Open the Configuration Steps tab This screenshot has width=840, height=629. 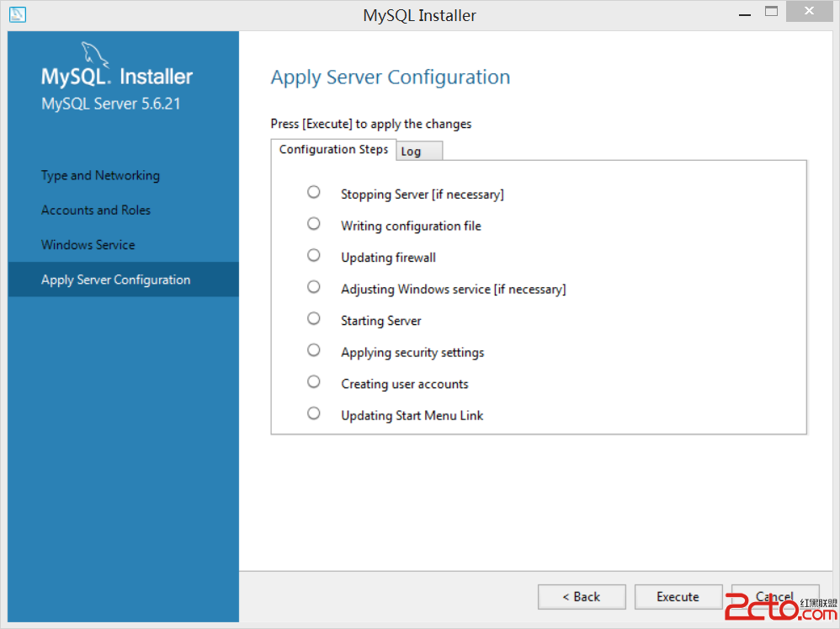pyautogui.click(x=333, y=150)
